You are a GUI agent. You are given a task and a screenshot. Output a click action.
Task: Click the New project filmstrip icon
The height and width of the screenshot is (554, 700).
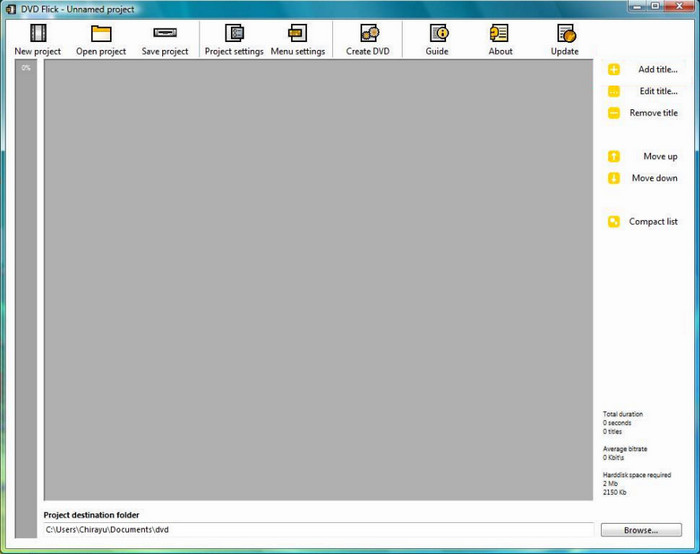[38, 33]
